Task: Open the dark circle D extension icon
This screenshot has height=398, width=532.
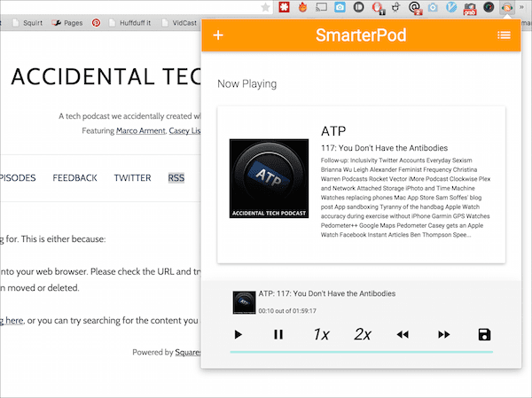Action: (x=358, y=7)
